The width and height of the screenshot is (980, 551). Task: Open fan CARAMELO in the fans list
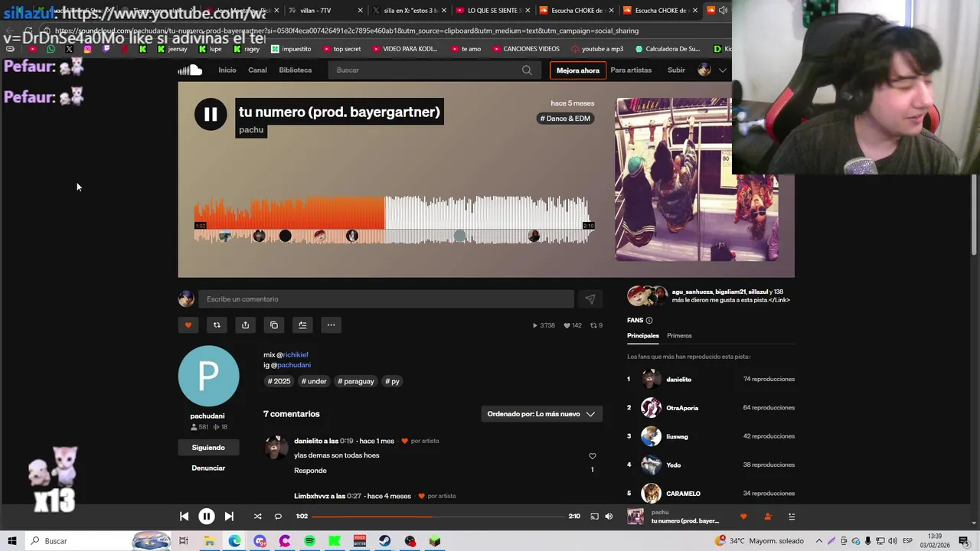click(x=683, y=494)
